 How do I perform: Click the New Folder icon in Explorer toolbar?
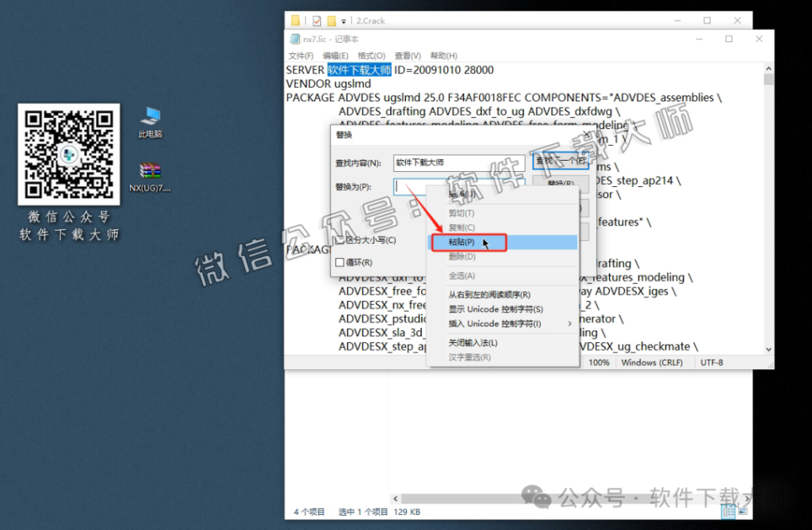click(331, 21)
